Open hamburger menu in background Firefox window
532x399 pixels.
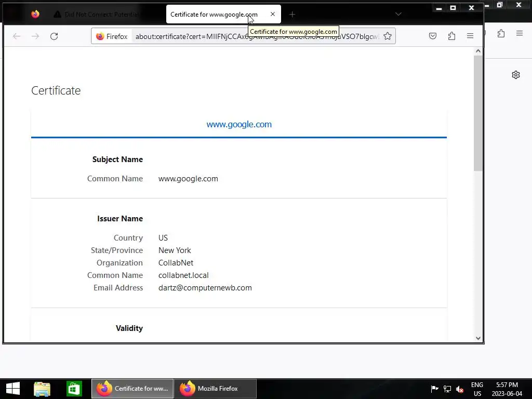coord(520,33)
